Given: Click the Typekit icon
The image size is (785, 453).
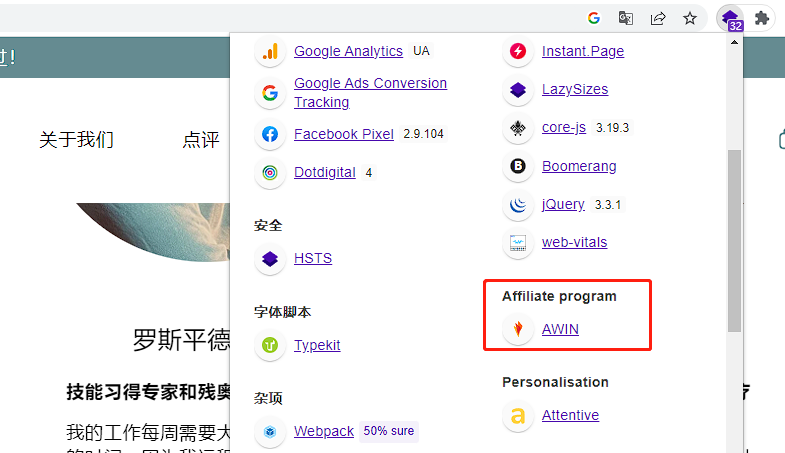Looking at the screenshot, I should tap(270, 345).
